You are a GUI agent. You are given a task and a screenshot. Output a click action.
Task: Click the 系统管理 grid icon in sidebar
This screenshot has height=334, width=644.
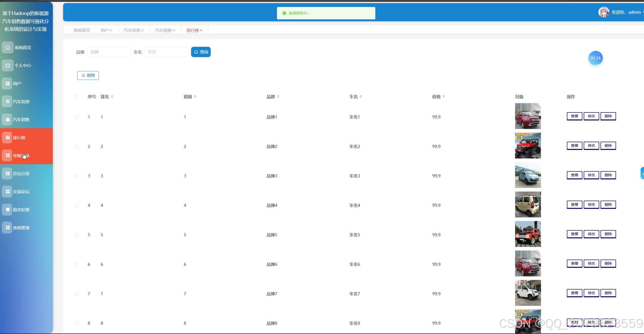[x=8, y=228]
